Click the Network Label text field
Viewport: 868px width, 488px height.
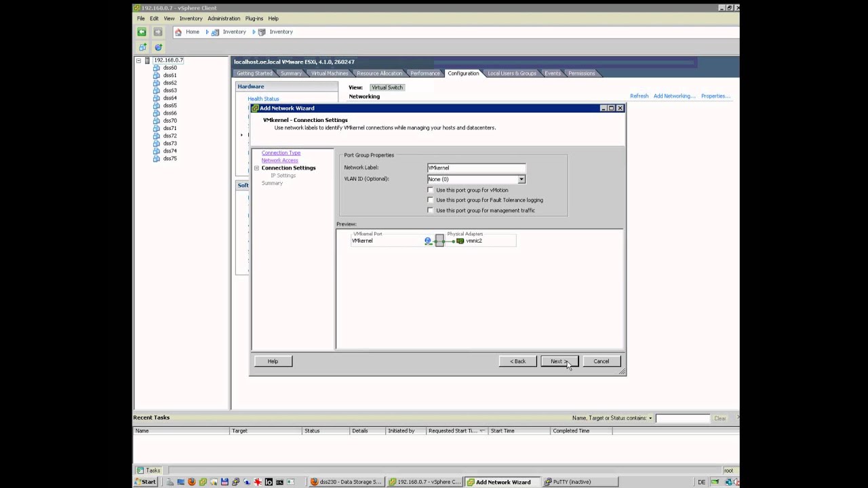click(x=476, y=168)
